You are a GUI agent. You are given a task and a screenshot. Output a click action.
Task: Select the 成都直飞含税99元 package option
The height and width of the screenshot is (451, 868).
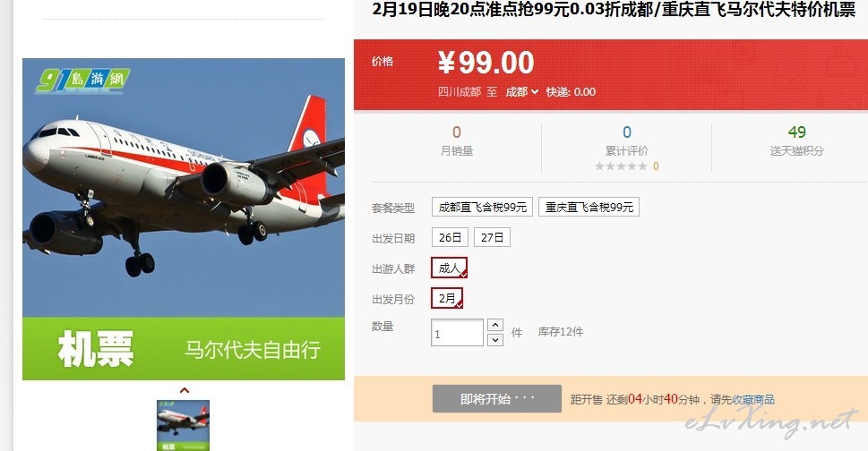482,208
